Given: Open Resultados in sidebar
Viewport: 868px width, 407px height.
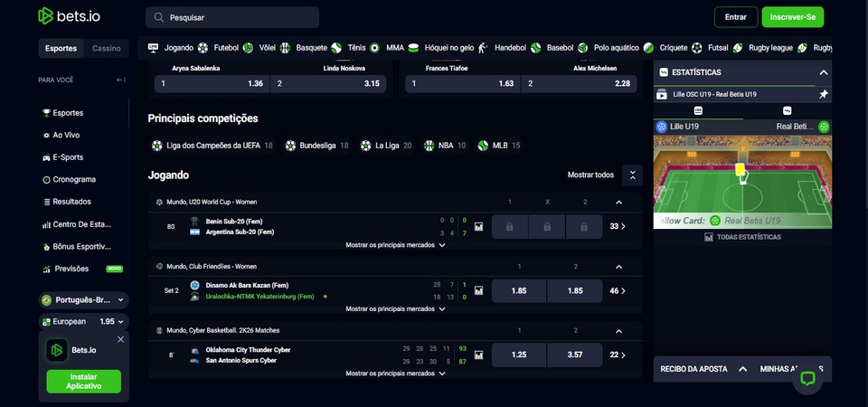Looking at the screenshot, I should point(66,202).
